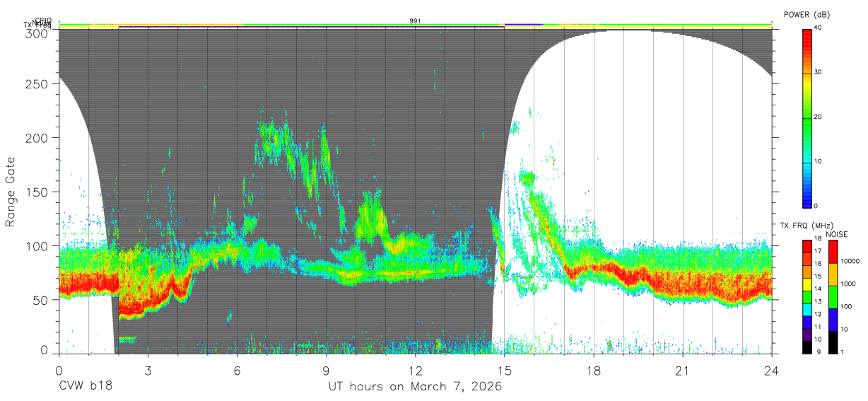Click the '10000' tick on NOISE scale
The image size is (868, 401).
(850, 262)
